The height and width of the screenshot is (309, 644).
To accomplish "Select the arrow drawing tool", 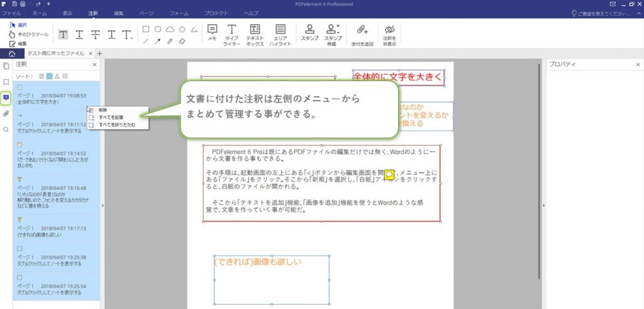I will point(158,41).
